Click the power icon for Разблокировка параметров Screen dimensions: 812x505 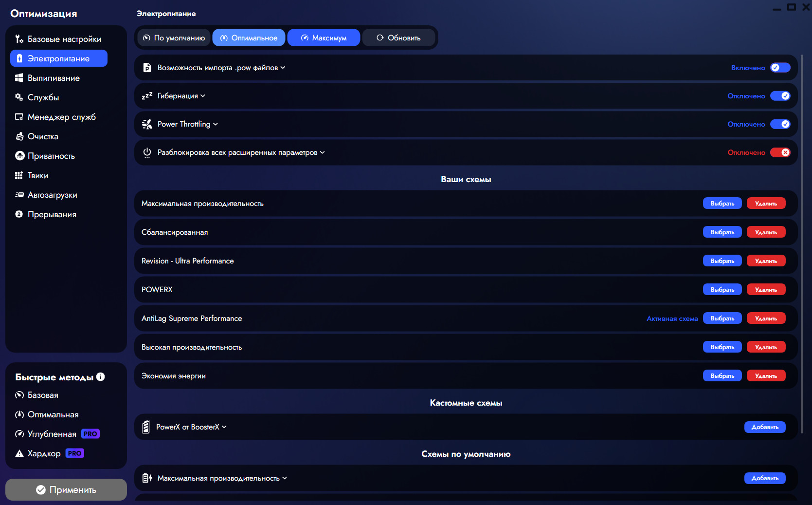coord(147,152)
